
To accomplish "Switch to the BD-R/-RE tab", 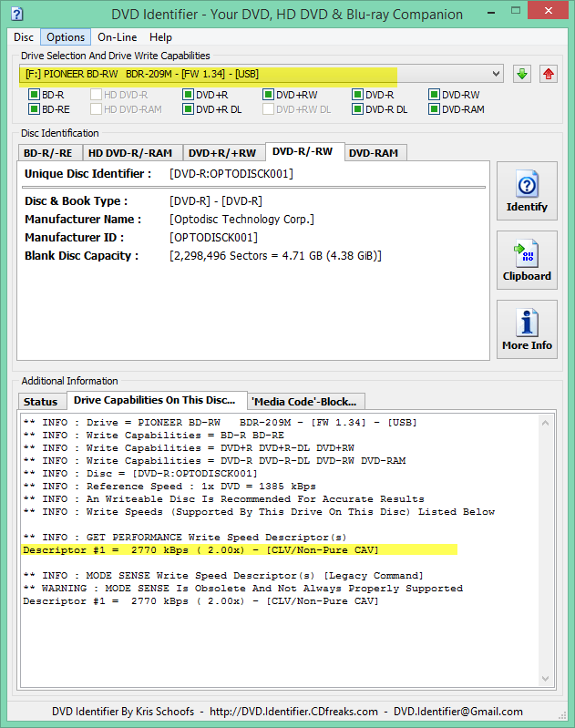I will (48, 153).
